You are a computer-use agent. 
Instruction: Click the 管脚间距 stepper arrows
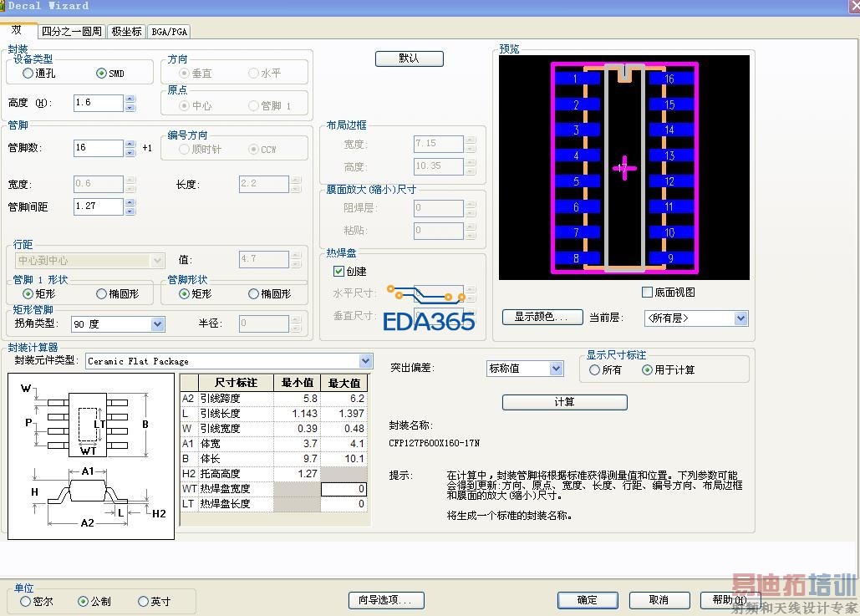click(x=130, y=206)
